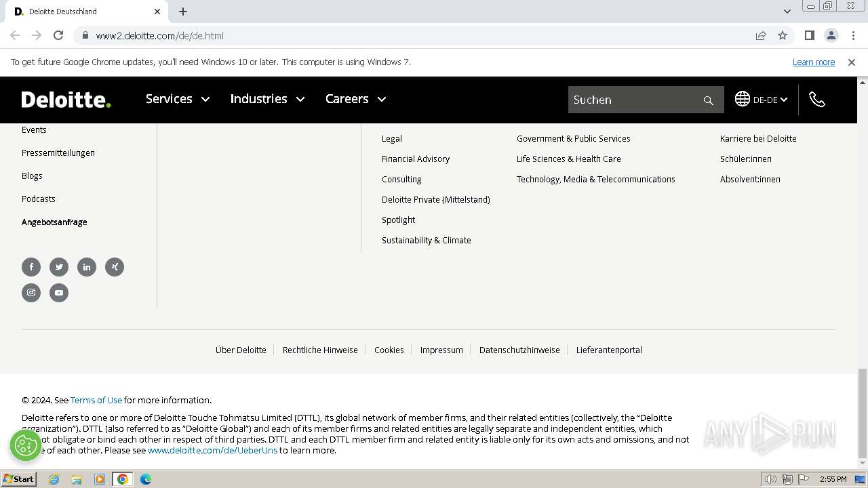868x488 pixels.
Task: Click the page vertical scrollbar
Action: [862, 412]
